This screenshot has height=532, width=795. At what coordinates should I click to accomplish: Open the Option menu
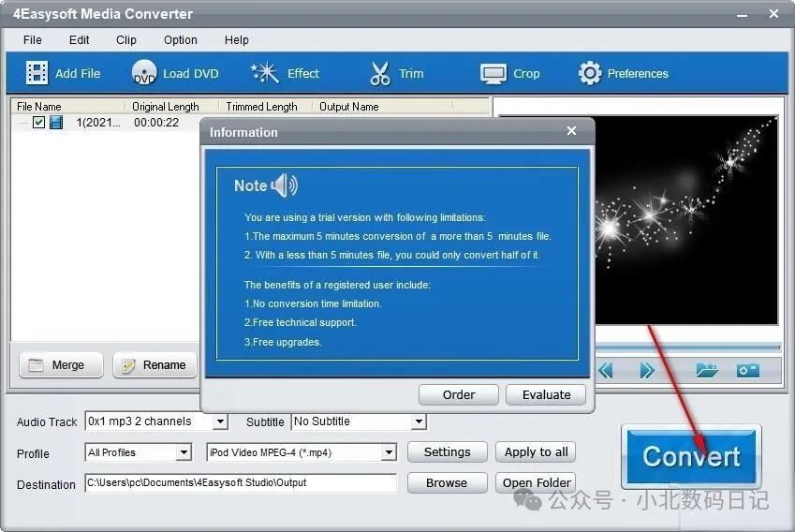(x=181, y=40)
